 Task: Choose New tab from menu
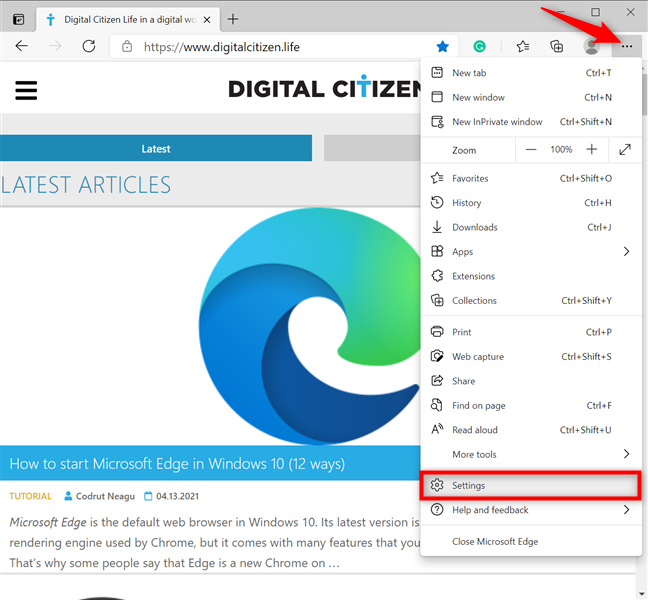click(531, 73)
